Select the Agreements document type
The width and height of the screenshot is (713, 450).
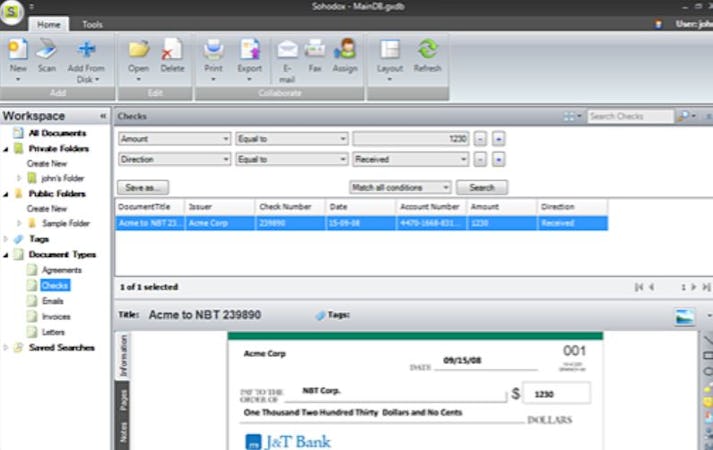62,270
